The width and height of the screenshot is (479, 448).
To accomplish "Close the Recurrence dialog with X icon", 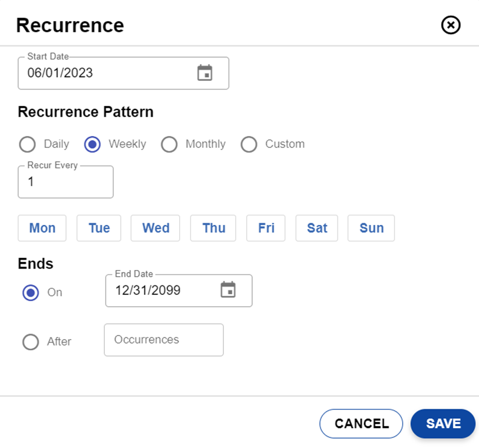I will click(x=451, y=25).
